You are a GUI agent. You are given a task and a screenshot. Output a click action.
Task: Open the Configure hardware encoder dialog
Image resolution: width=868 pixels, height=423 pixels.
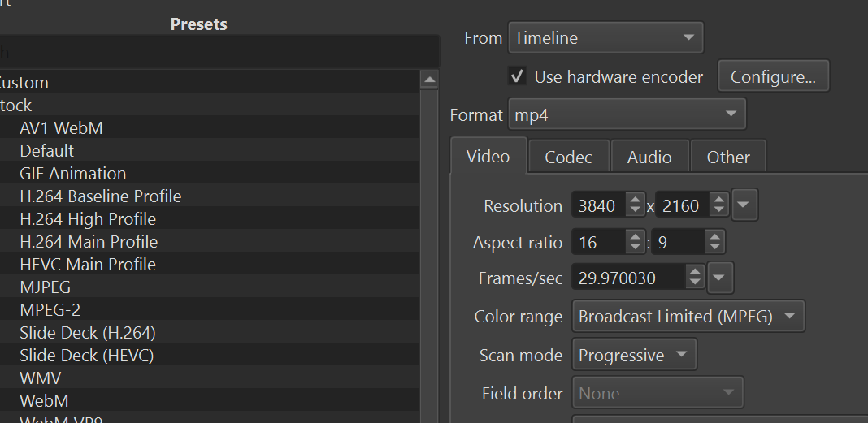pos(773,77)
